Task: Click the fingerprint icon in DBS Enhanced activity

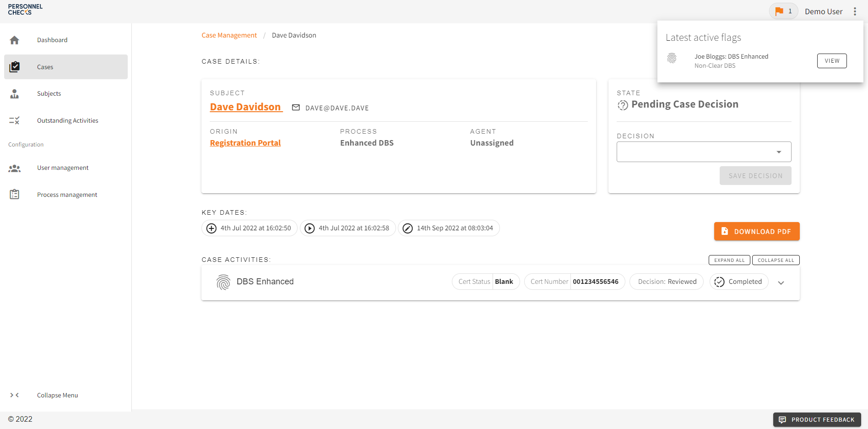Action: tap(223, 282)
